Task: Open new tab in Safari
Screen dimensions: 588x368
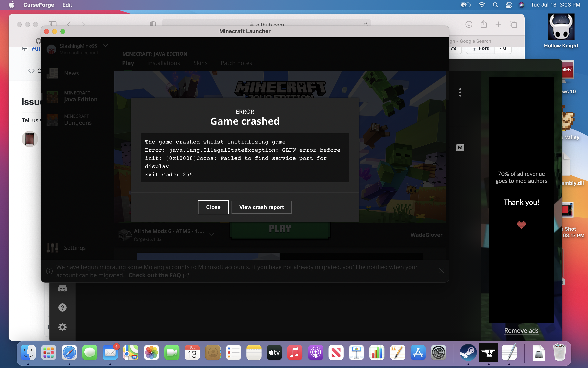Action: point(498,24)
